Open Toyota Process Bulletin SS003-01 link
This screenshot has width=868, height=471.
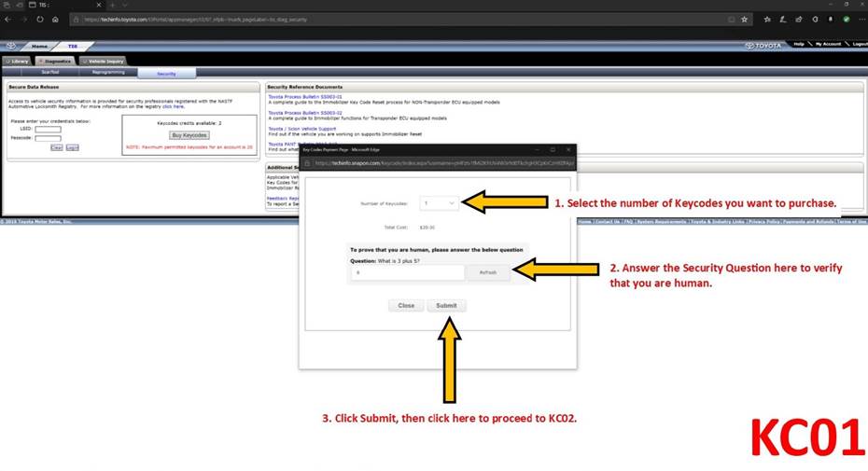point(305,97)
